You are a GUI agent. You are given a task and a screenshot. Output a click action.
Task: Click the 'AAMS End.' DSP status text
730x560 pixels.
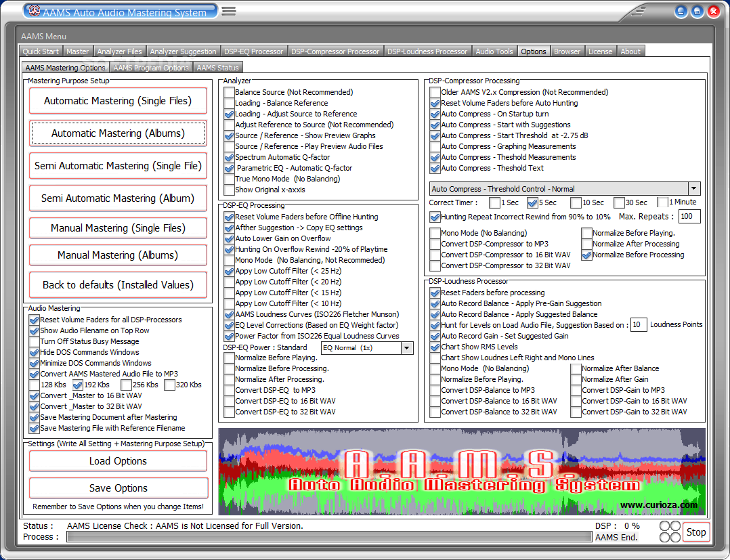click(616, 537)
